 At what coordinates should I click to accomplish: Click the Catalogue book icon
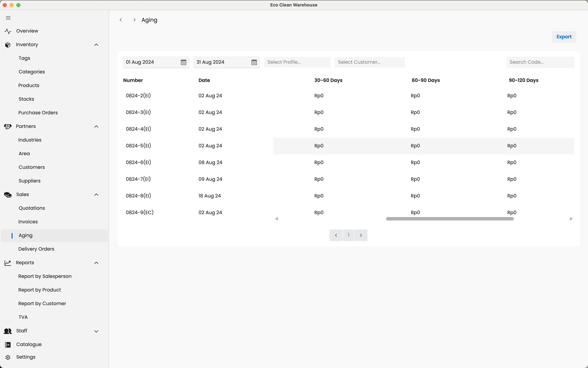coord(8,345)
